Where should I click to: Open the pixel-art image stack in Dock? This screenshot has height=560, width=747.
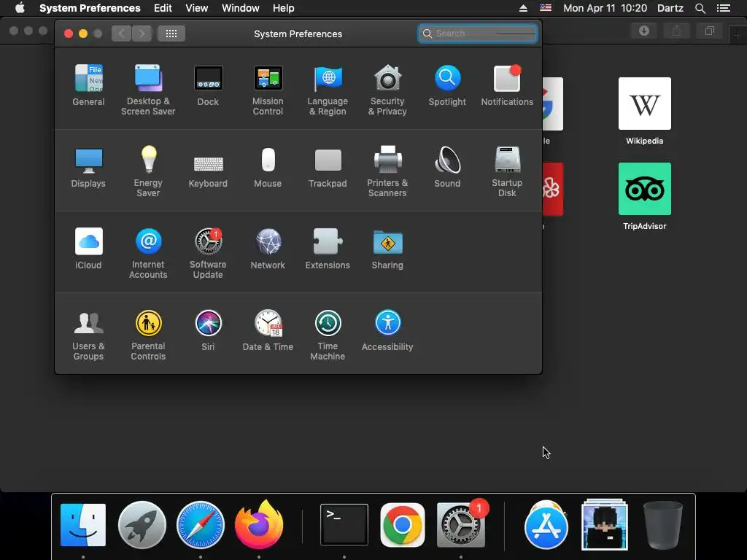[605, 524]
